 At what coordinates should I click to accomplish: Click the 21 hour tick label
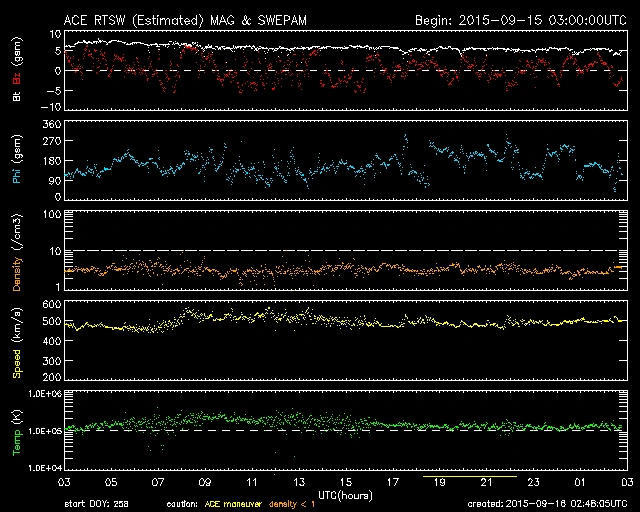[x=486, y=482]
